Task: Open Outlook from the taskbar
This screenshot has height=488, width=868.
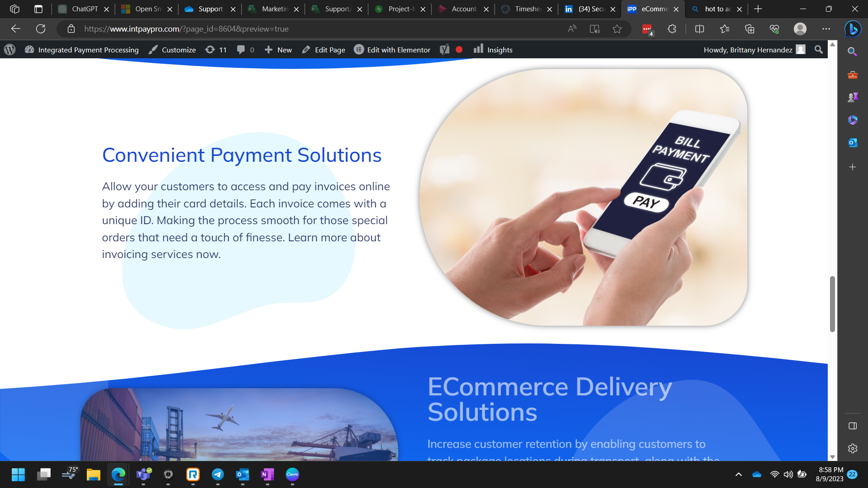Action: [x=243, y=475]
